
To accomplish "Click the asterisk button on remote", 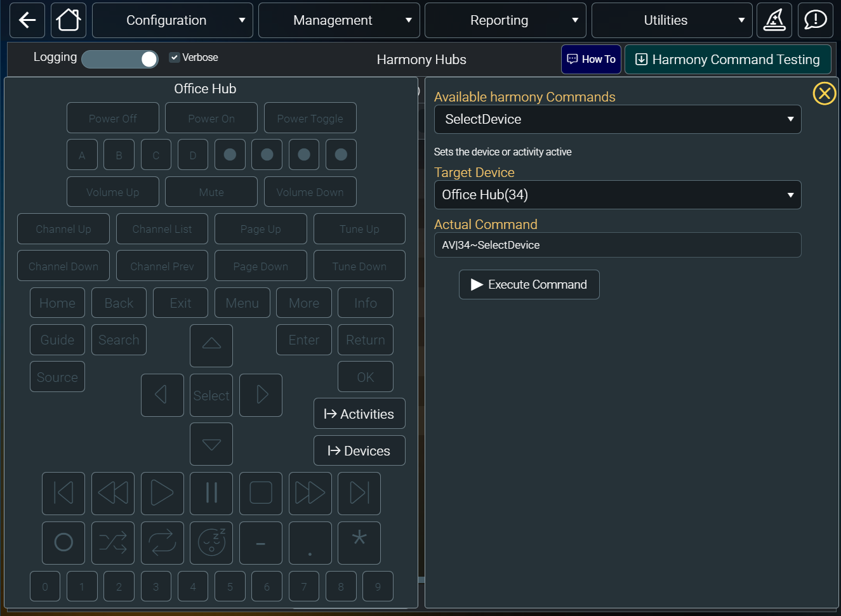I will [x=359, y=542].
